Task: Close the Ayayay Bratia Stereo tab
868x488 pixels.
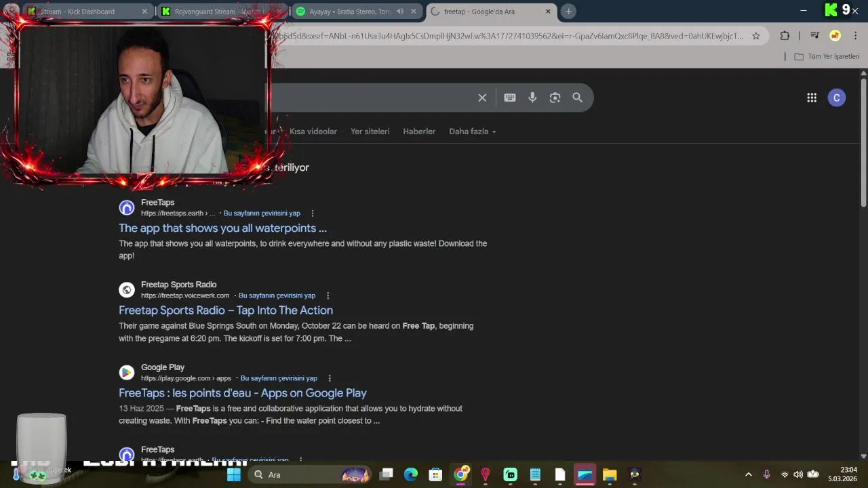Action: 414,12
